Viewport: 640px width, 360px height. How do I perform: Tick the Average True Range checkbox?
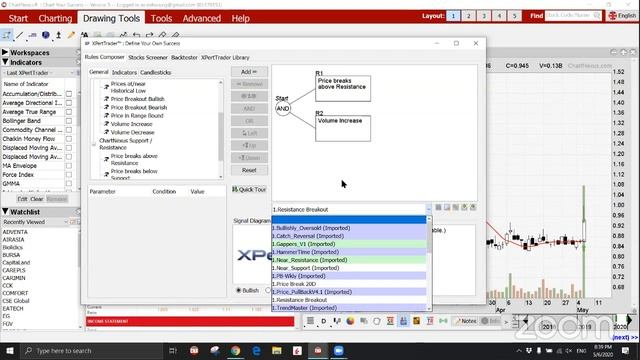coord(69,112)
